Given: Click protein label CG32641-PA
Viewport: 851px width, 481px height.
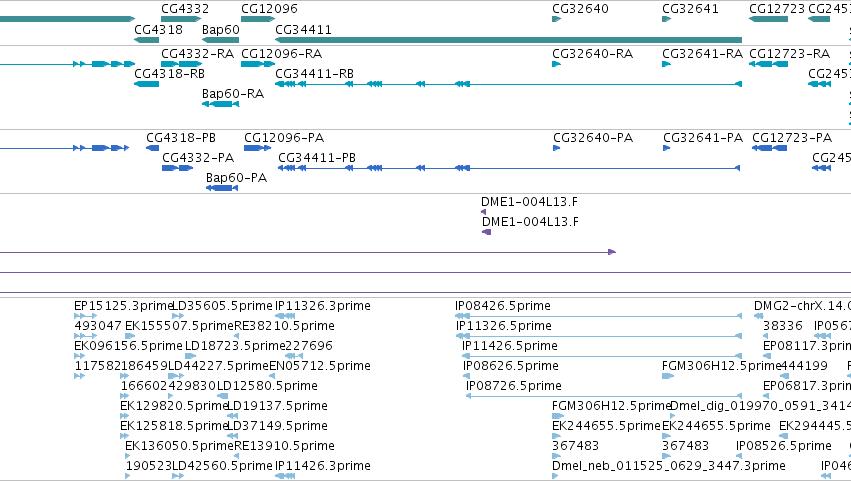Looking at the screenshot, I should (x=703, y=137).
